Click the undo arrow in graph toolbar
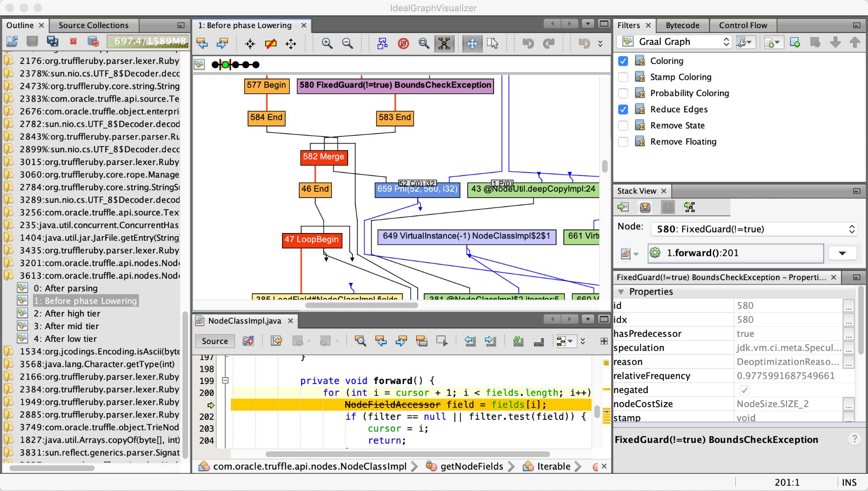 click(528, 43)
